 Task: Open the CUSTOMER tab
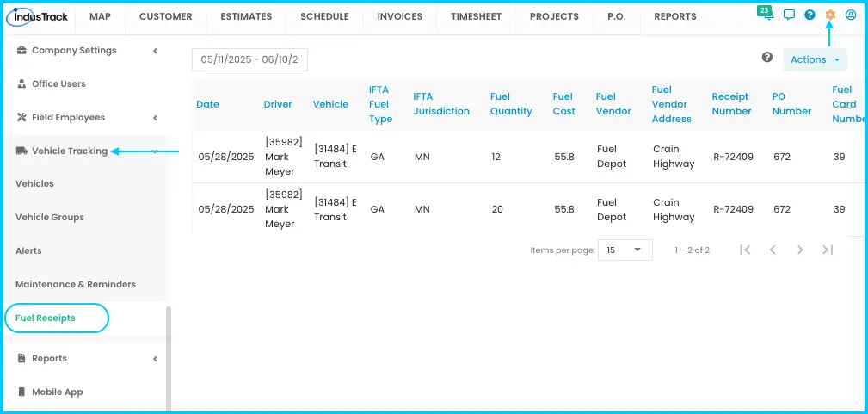tap(165, 16)
